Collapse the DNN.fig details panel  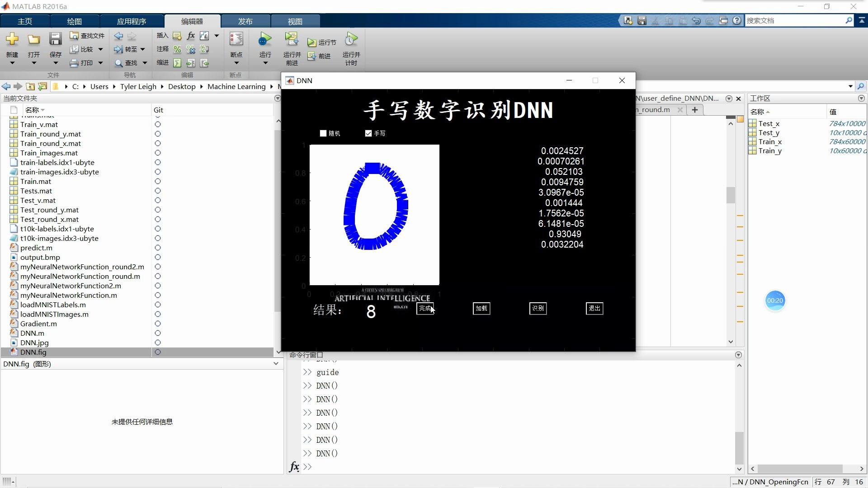point(276,364)
